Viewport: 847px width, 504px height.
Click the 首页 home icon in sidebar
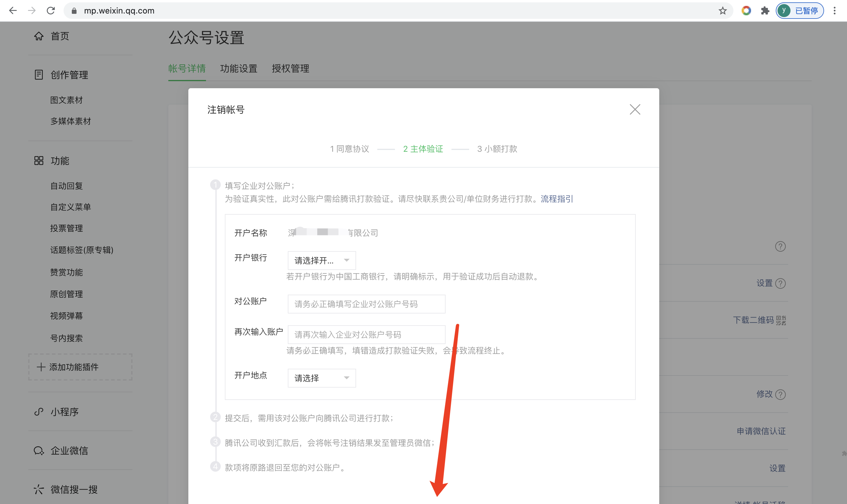click(39, 36)
